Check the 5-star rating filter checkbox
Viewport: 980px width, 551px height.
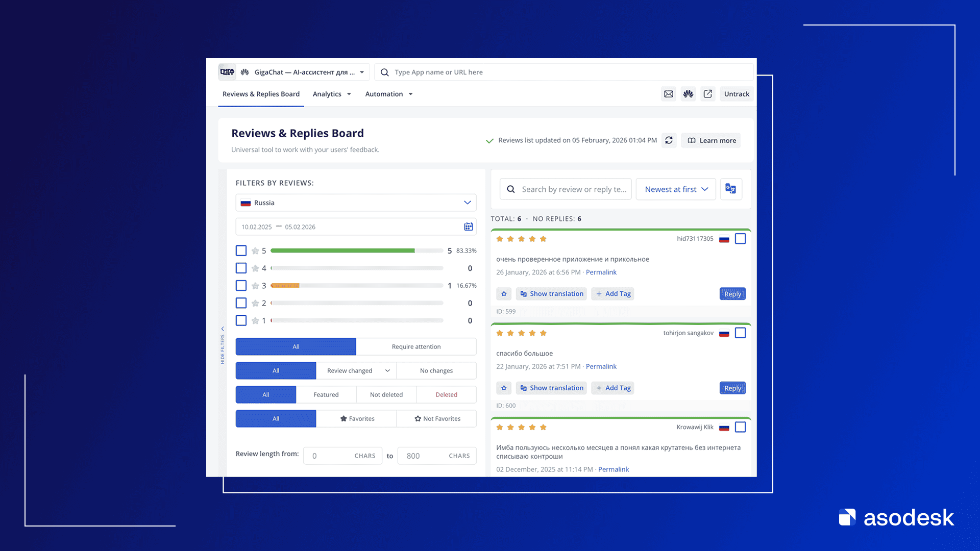coord(241,251)
